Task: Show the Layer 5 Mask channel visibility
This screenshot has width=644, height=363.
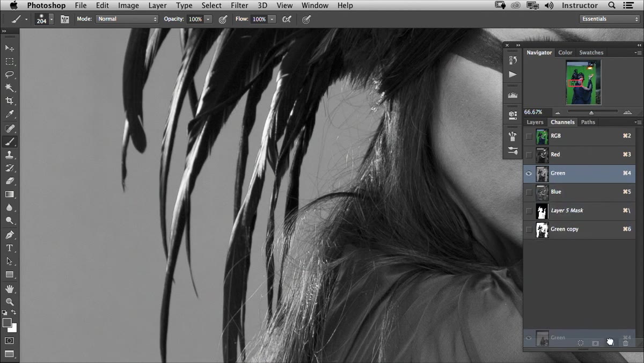Action: [529, 210]
